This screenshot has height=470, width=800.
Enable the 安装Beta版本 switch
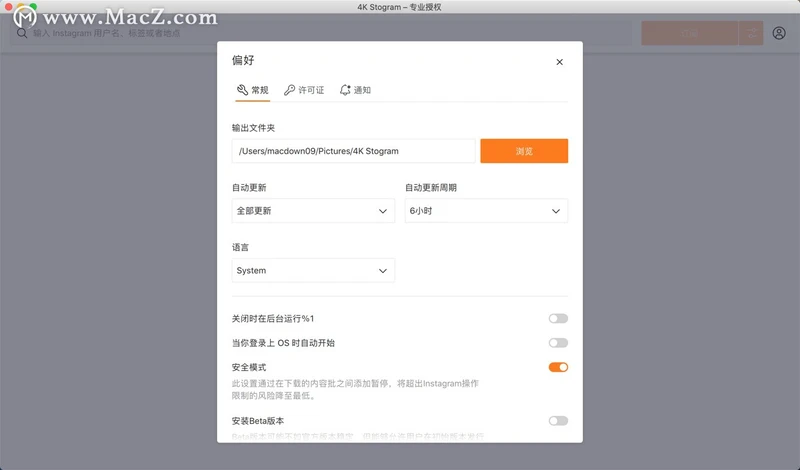click(558, 421)
